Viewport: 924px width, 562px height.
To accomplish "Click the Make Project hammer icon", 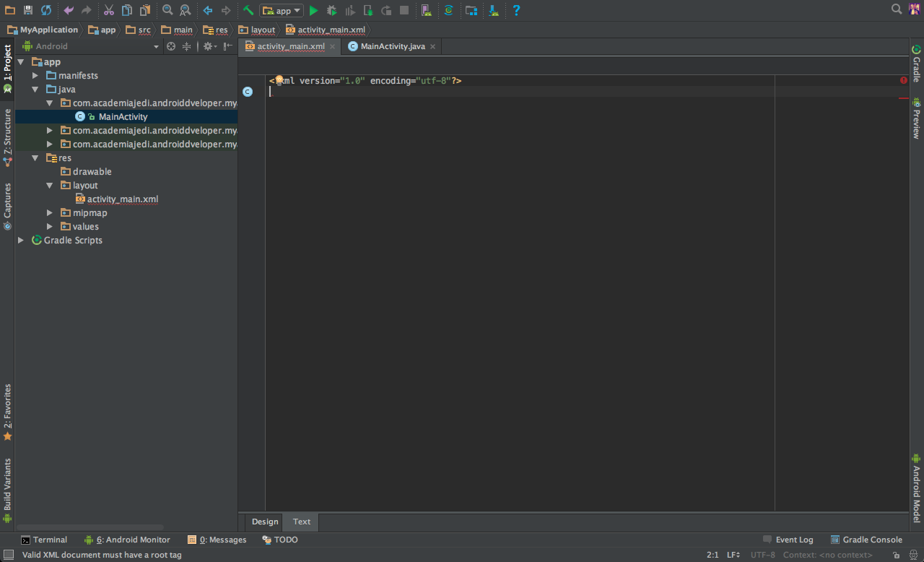I will (x=248, y=11).
